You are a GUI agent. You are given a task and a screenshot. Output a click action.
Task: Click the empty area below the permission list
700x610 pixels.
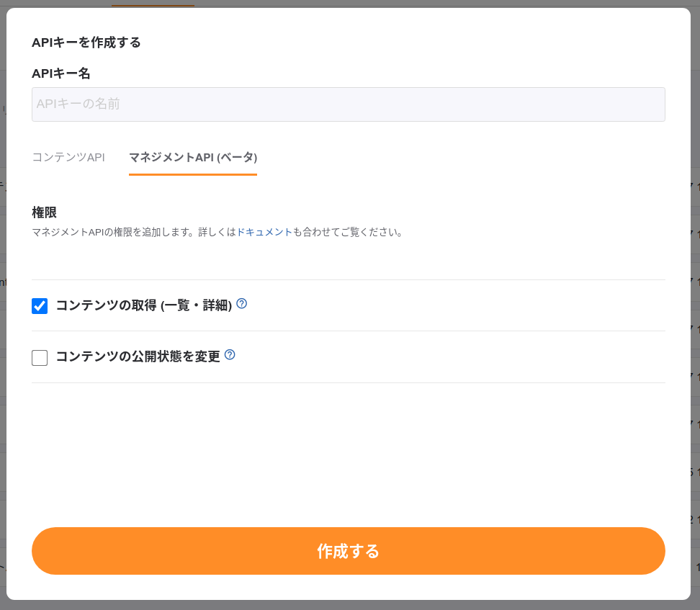click(x=348, y=454)
